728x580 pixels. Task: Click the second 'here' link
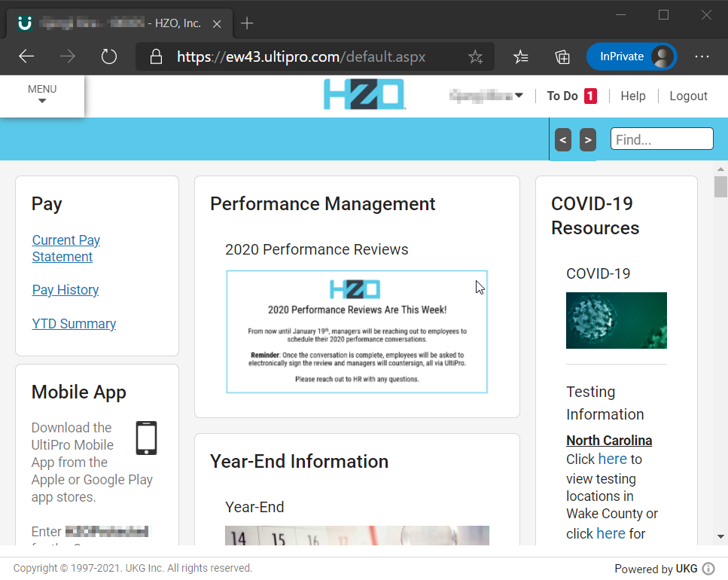click(x=611, y=533)
